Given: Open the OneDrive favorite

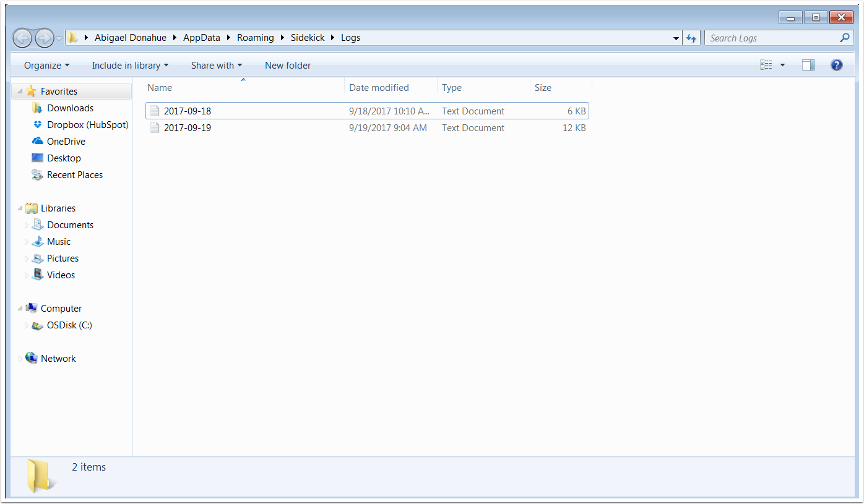Looking at the screenshot, I should pos(67,141).
